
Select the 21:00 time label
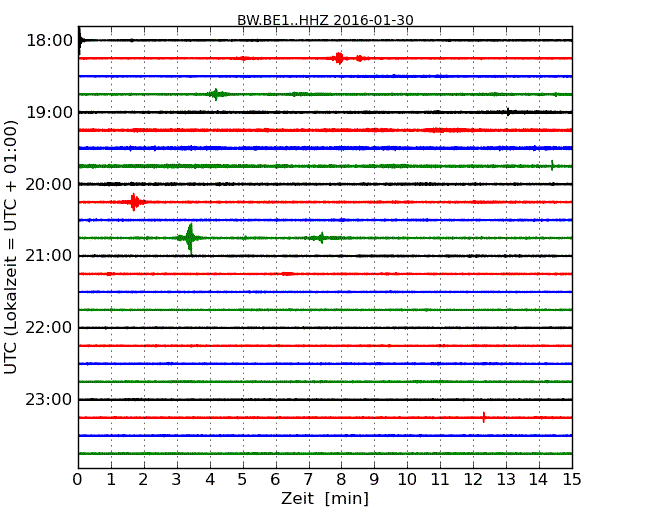49,256
